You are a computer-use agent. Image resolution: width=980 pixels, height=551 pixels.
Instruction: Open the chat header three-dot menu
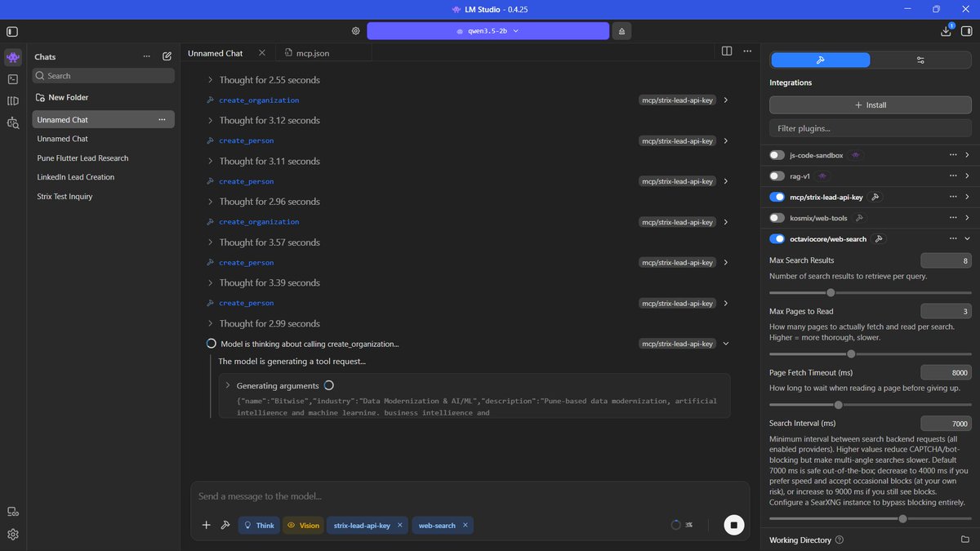pyautogui.click(x=746, y=51)
